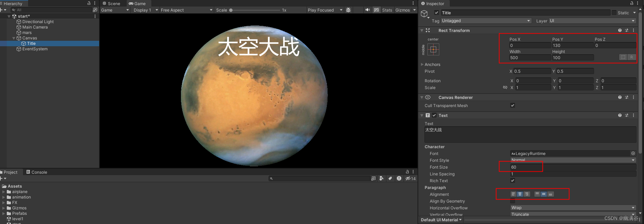Lock the Hierarchy panel
Image resolution: width=644 pixels, height=224 pixels.
coord(89,3)
